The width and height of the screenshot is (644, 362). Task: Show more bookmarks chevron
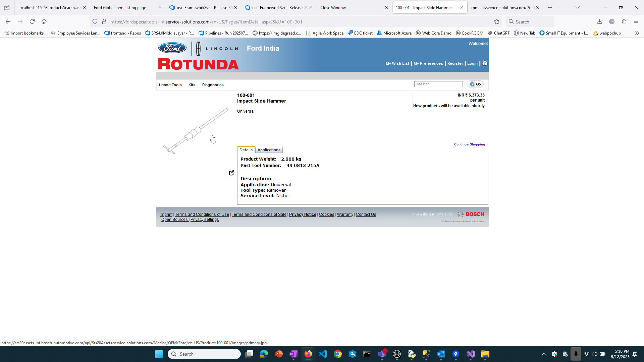coord(637,33)
